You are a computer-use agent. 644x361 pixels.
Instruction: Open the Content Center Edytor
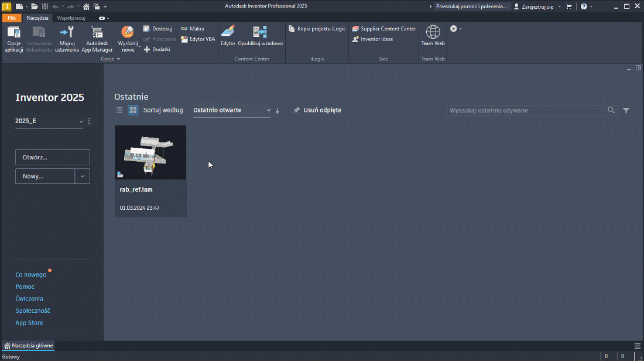(x=228, y=36)
